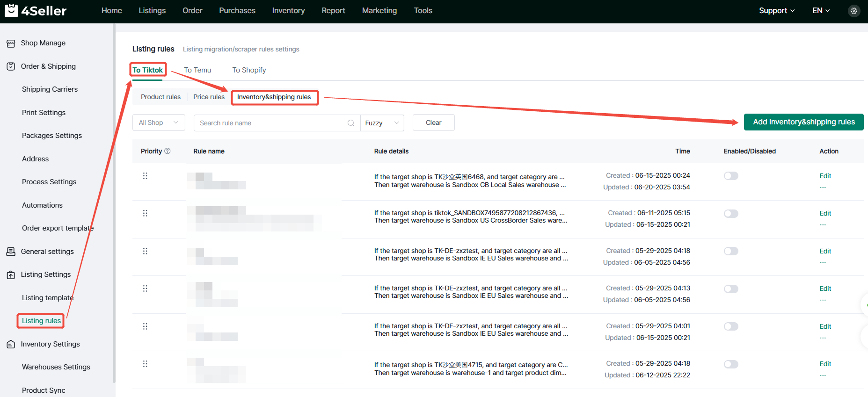This screenshot has width=868, height=397.
Task: Toggle switch for rule created 05-29-2025 04:13
Action: pos(731,289)
